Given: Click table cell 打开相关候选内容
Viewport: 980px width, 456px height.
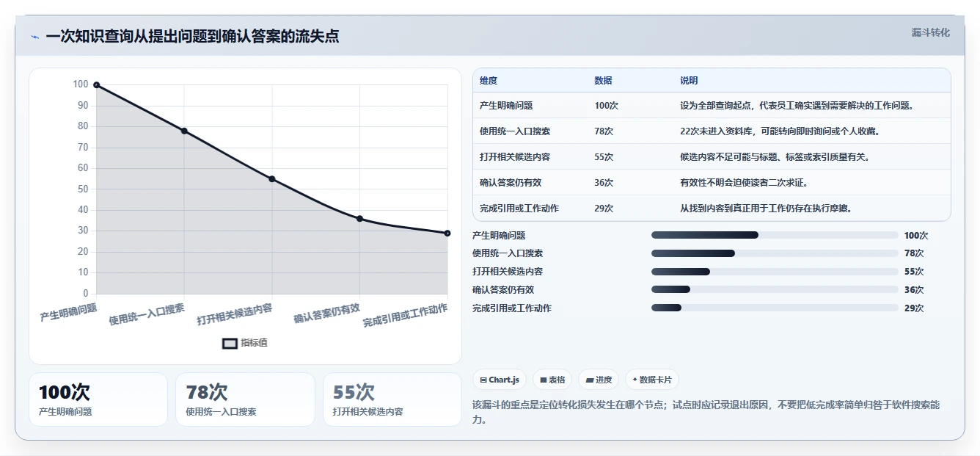Looking at the screenshot, I should (x=515, y=157).
